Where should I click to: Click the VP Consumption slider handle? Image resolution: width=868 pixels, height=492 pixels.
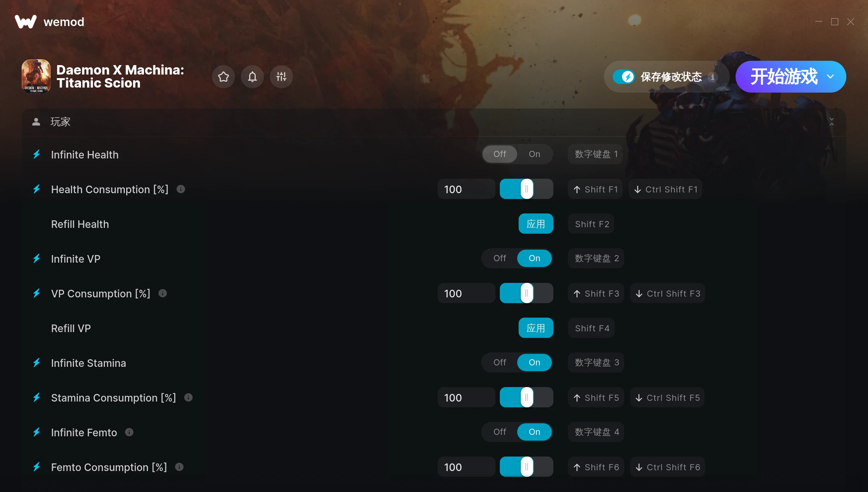point(527,293)
